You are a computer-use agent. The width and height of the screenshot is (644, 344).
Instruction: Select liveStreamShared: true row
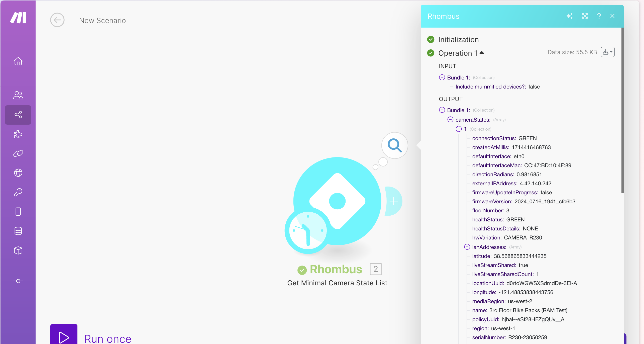coord(500,265)
